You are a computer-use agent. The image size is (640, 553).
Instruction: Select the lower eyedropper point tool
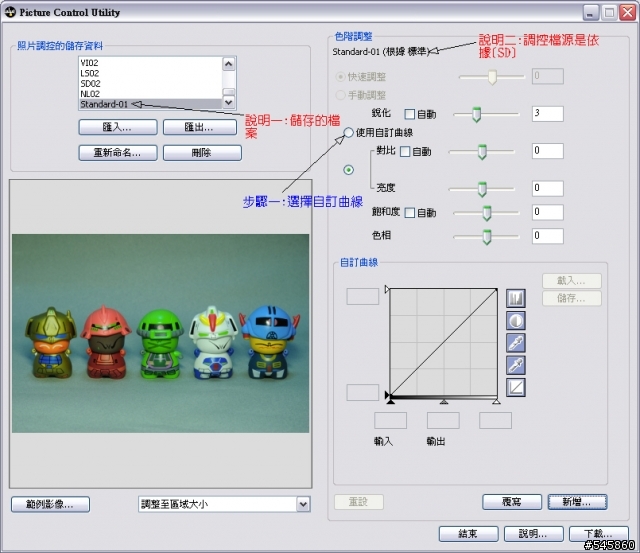pos(516,365)
